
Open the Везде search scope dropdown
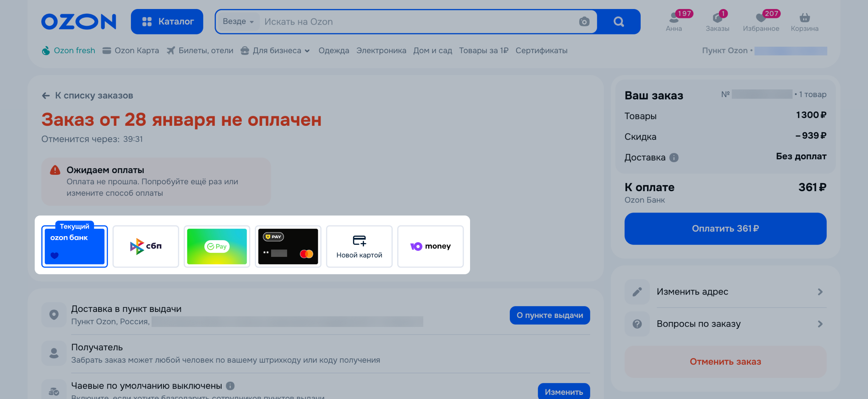point(238,22)
